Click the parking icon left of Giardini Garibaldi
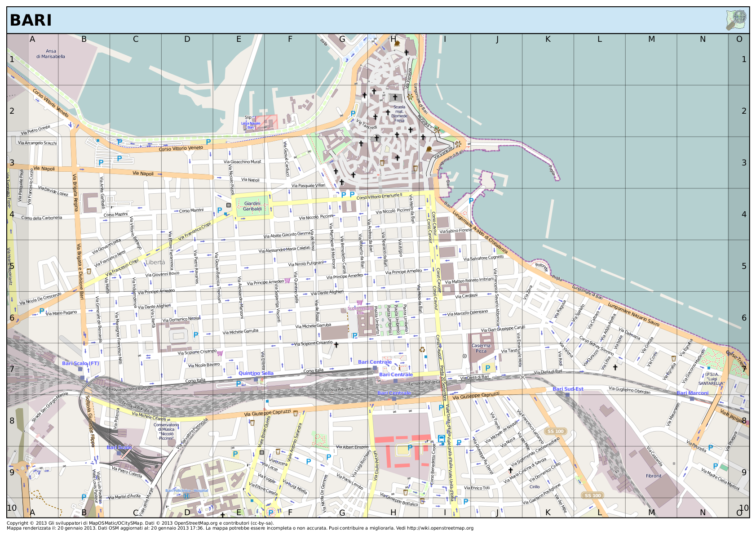 [x=220, y=210]
